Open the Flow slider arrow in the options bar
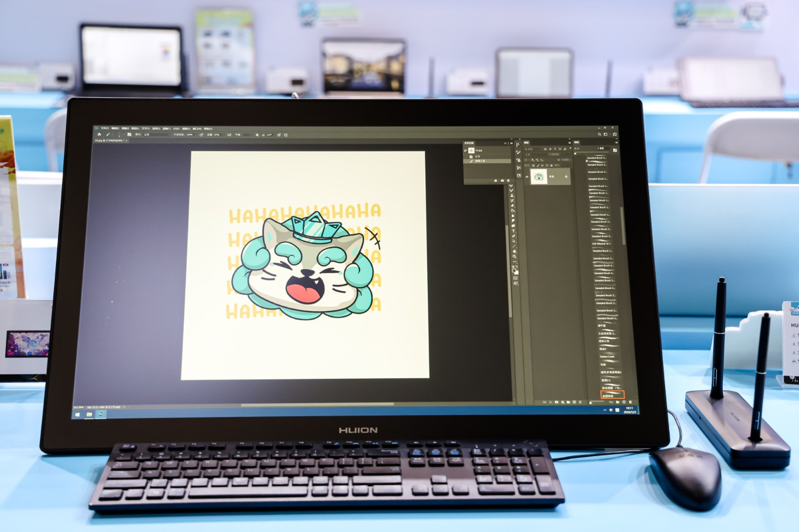The height and width of the screenshot is (532, 799). [x=224, y=135]
